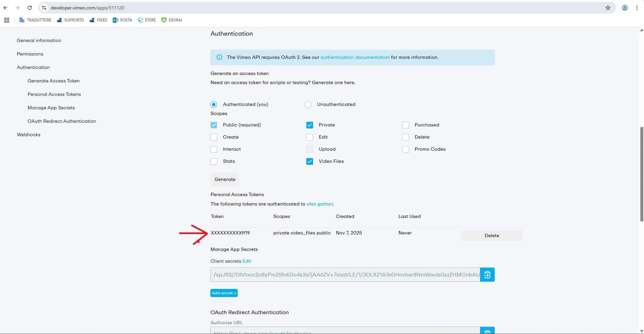Click the browser reload icon
Image resolution: width=644 pixels, height=334 pixels.
pyautogui.click(x=30, y=8)
